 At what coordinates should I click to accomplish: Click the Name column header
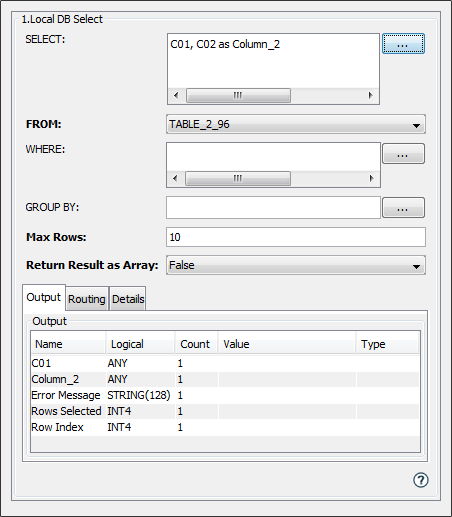68,344
